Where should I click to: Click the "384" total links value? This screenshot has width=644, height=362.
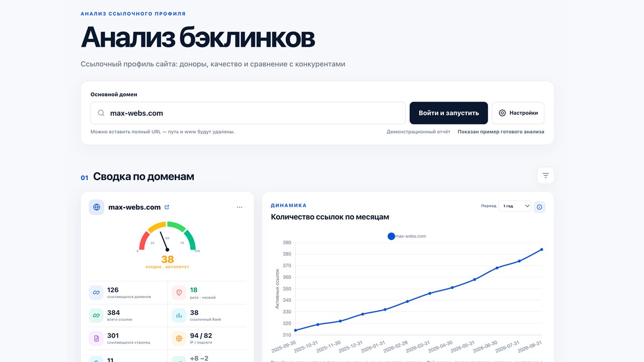pyautogui.click(x=114, y=313)
